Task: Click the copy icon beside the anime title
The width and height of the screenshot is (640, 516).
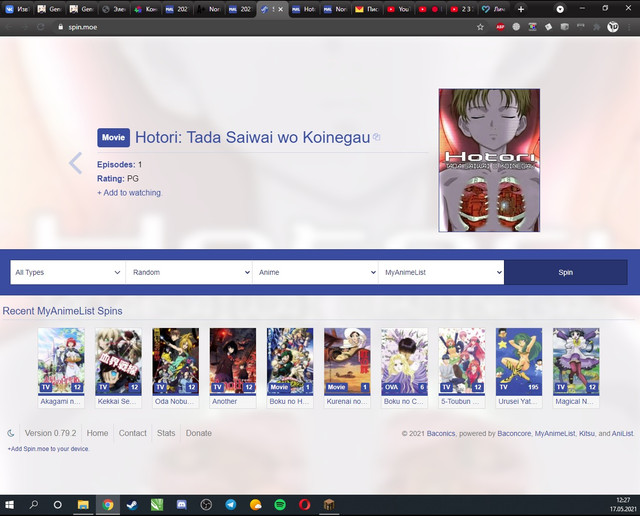Action: [377, 137]
